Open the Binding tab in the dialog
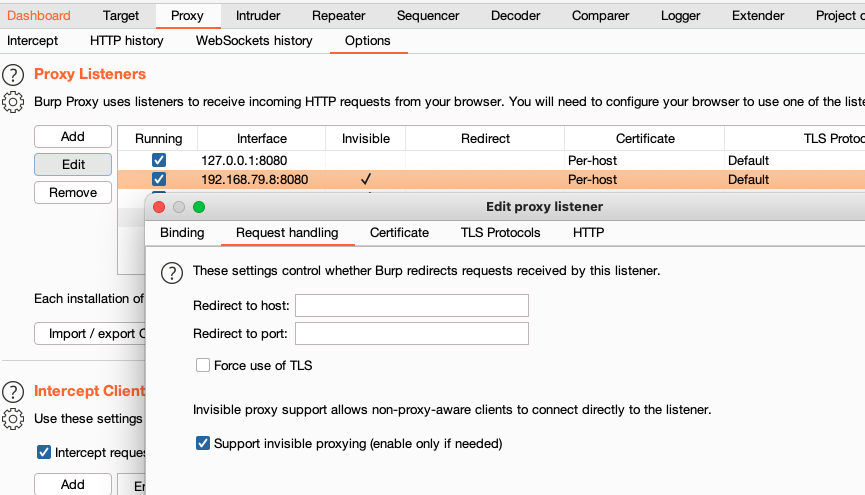Screen dimensions: 865x495 182,233
